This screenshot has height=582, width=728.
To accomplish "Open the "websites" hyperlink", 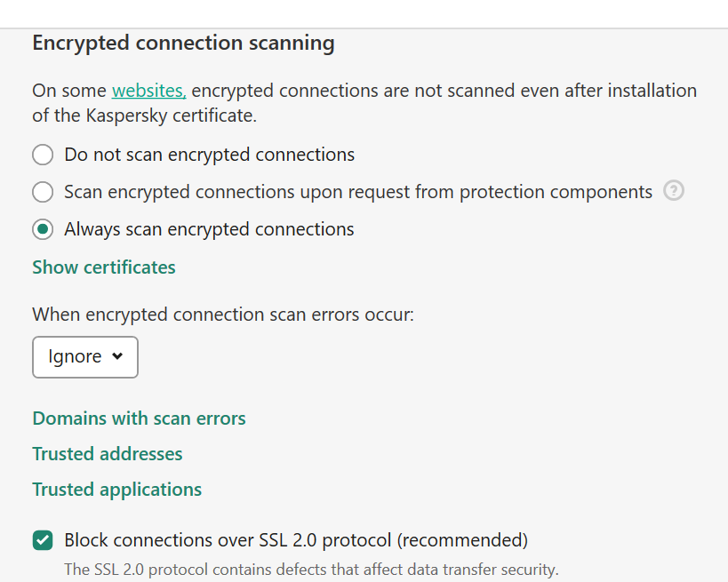I will [148, 91].
